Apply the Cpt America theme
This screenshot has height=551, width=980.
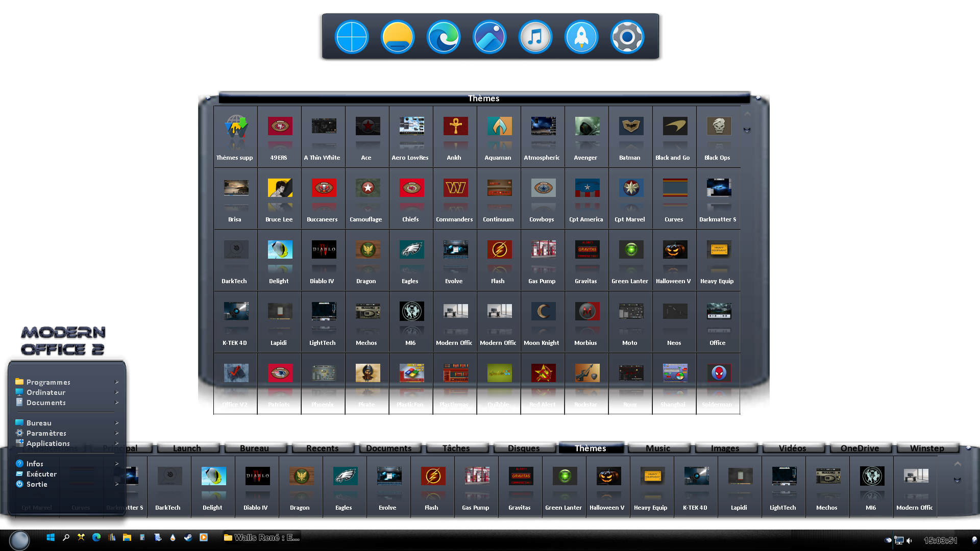[586, 188]
